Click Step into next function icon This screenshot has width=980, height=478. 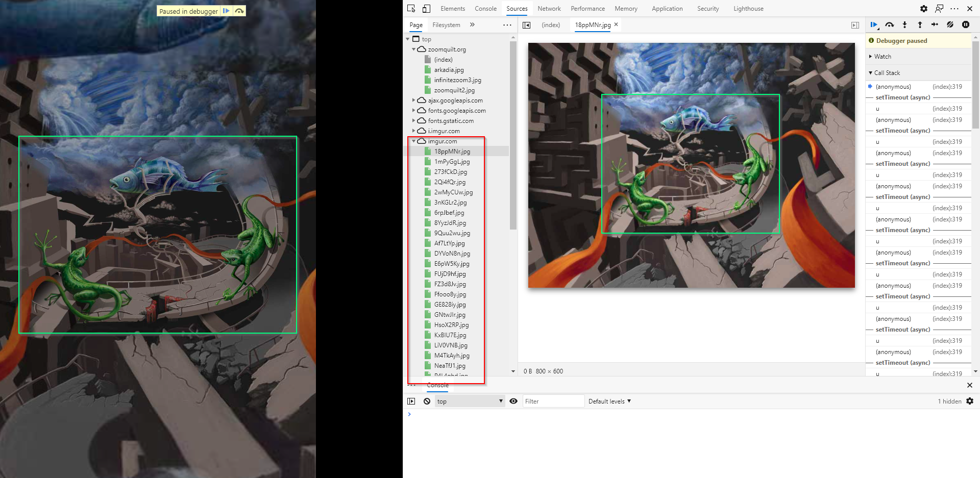(x=904, y=24)
